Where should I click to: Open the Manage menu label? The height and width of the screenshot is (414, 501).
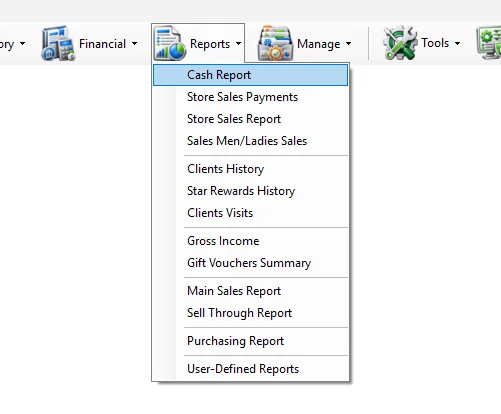point(319,44)
